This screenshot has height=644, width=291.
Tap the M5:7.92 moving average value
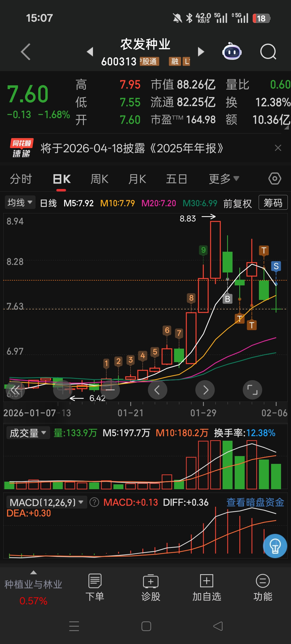[x=79, y=203]
